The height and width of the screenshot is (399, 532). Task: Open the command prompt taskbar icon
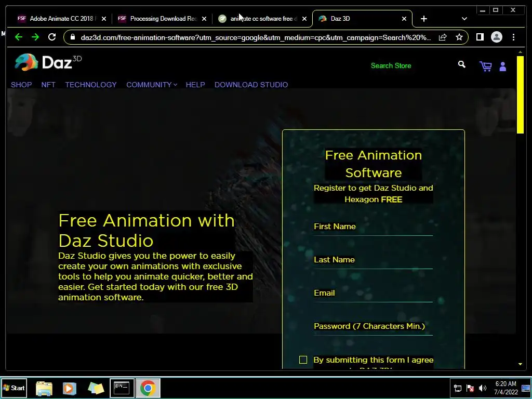coord(122,388)
